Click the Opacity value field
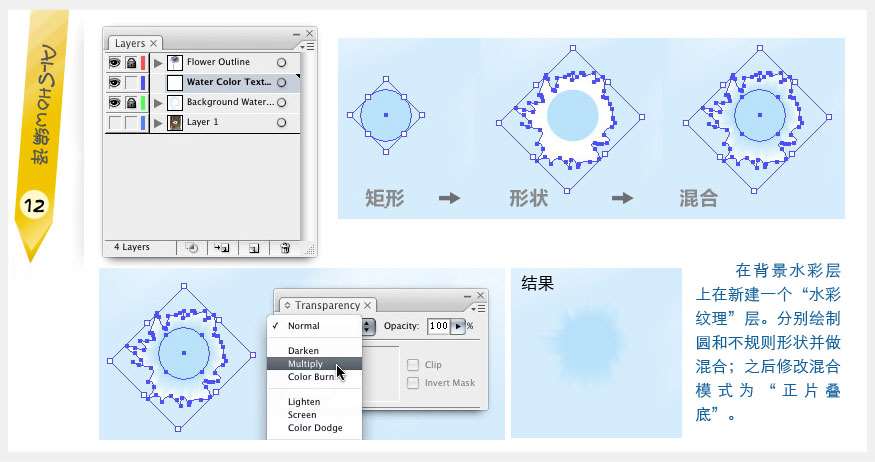This screenshot has height=462, width=875. (x=438, y=326)
